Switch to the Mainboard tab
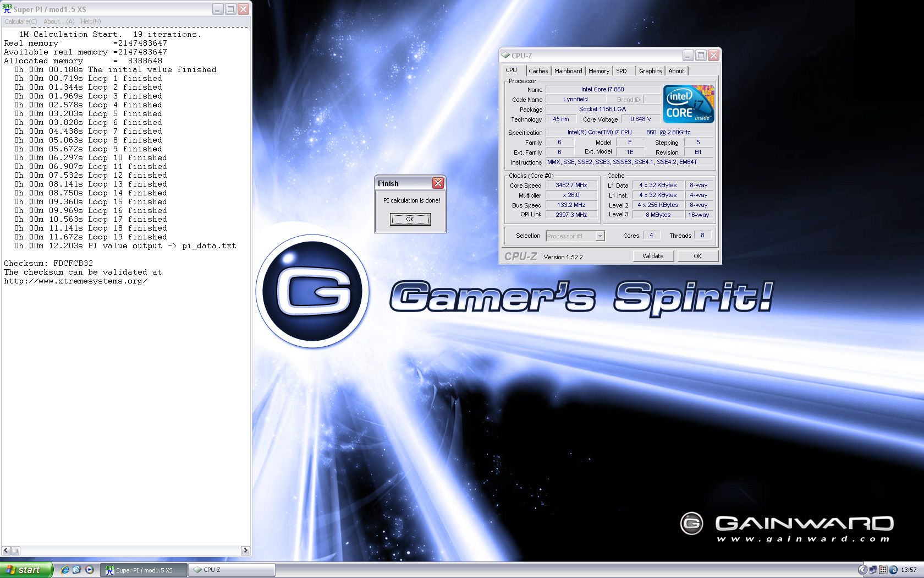Screen dimensions: 924x578 [x=568, y=71]
